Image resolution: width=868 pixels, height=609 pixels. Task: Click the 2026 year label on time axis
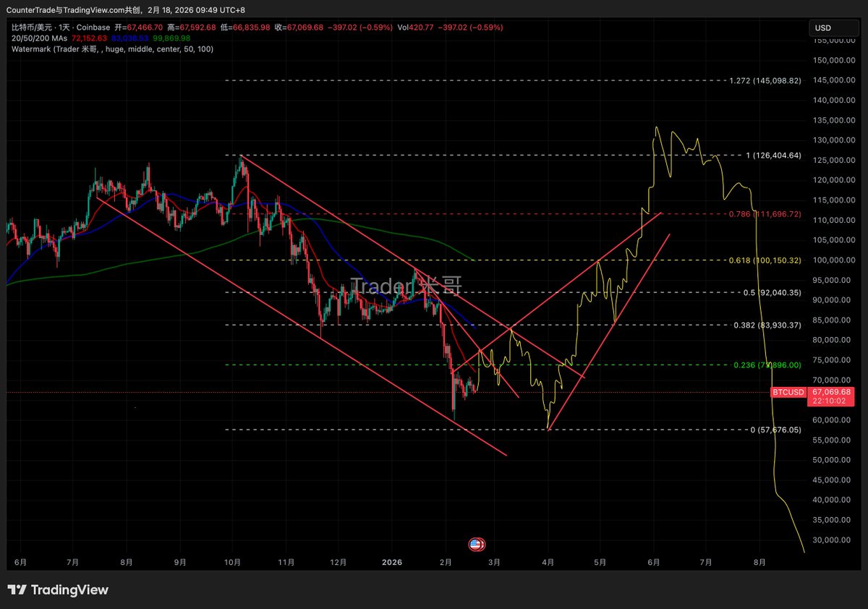tap(392, 561)
